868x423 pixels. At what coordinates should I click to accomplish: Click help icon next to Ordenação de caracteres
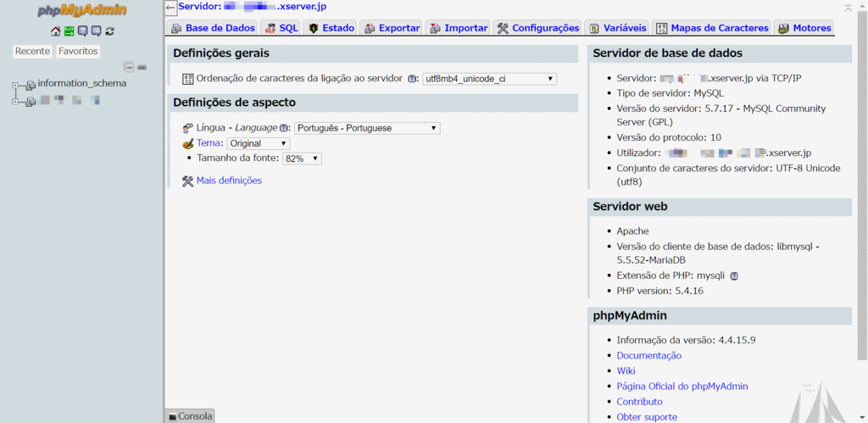click(x=411, y=79)
